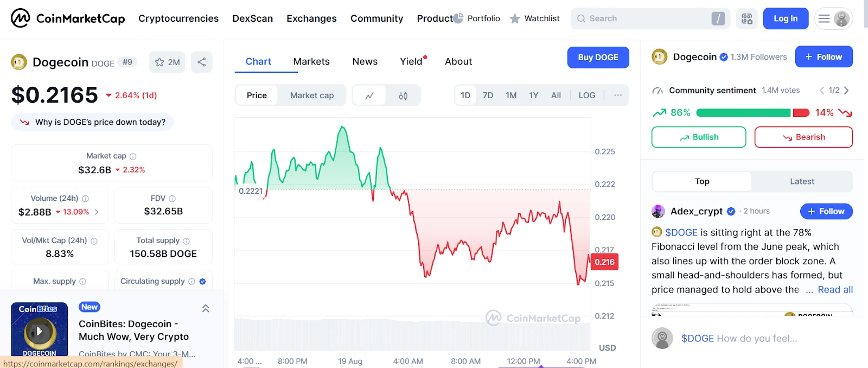Expand Volume (24h) details chevron

coord(97,212)
